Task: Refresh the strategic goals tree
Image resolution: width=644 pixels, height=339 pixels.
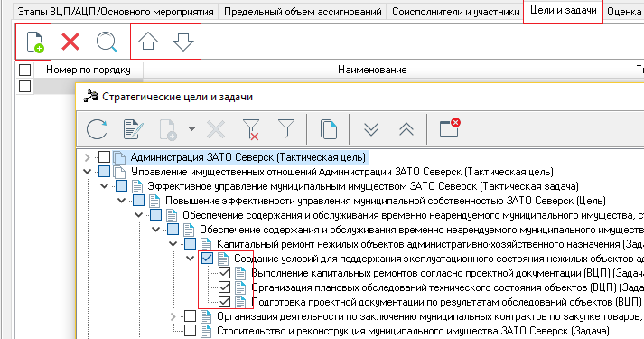Action: (x=97, y=129)
